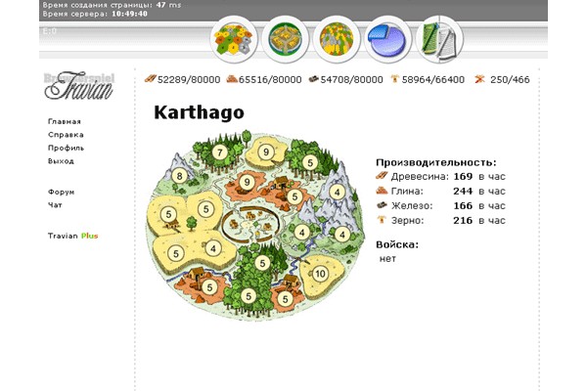Select the level 8 iron mine field
This screenshot has height=392, width=587.
(x=180, y=176)
